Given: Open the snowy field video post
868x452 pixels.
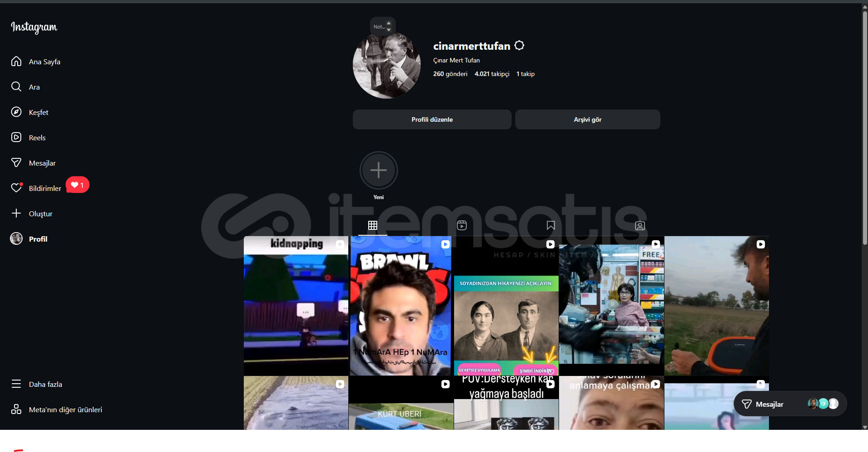Looking at the screenshot, I should (296, 403).
